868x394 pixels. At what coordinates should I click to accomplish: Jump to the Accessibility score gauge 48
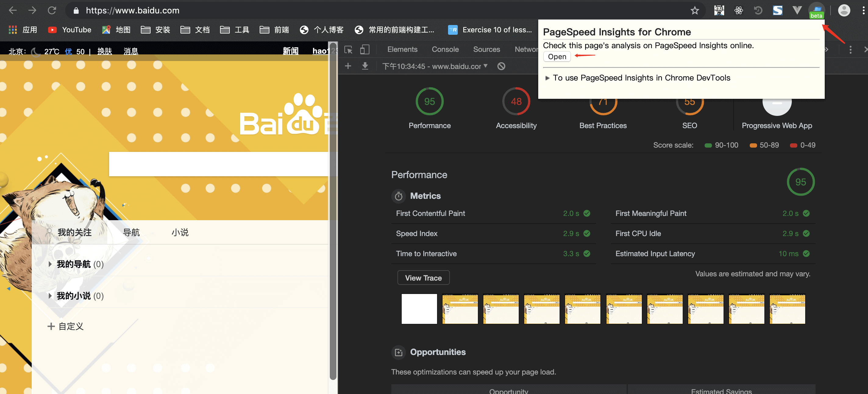click(x=516, y=101)
